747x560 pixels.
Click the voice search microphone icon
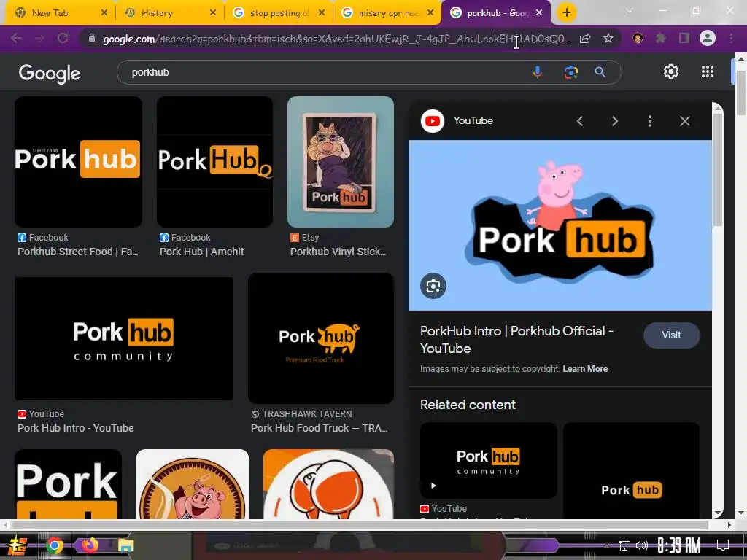(538, 72)
